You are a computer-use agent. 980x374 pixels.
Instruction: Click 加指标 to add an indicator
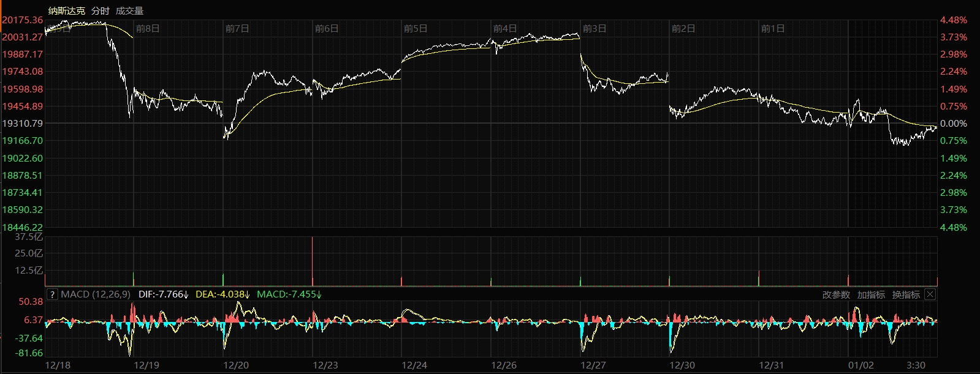tap(871, 295)
